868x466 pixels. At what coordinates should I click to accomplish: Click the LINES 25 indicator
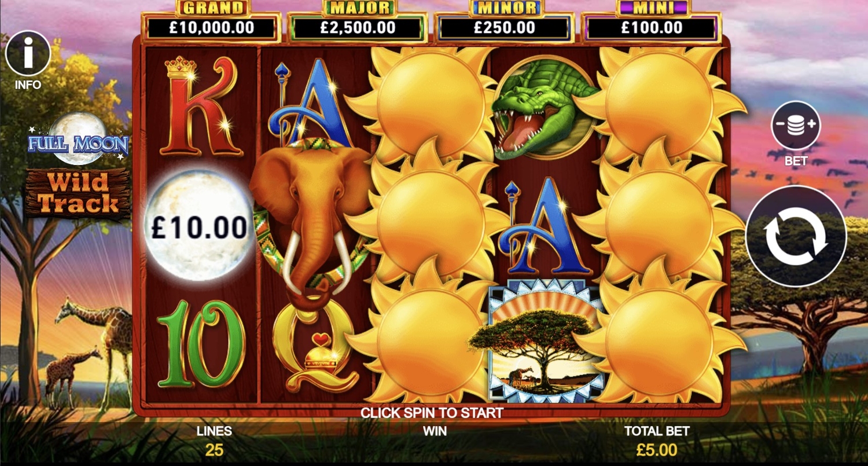pos(214,441)
